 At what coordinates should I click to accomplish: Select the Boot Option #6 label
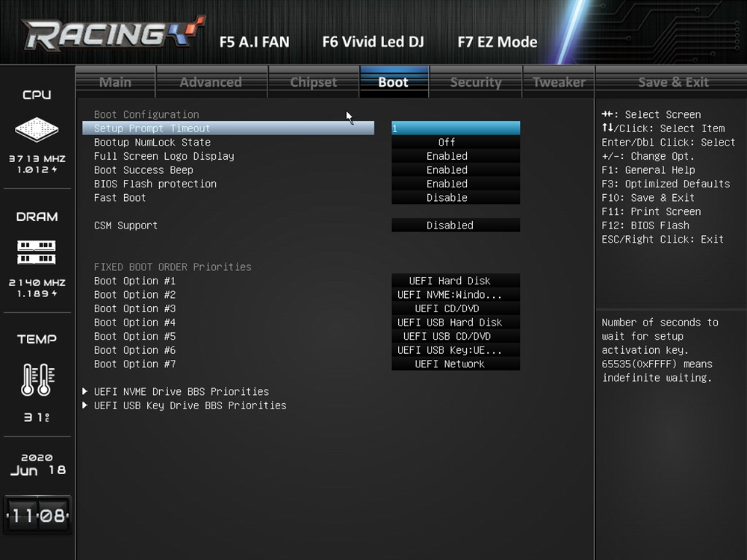point(134,349)
